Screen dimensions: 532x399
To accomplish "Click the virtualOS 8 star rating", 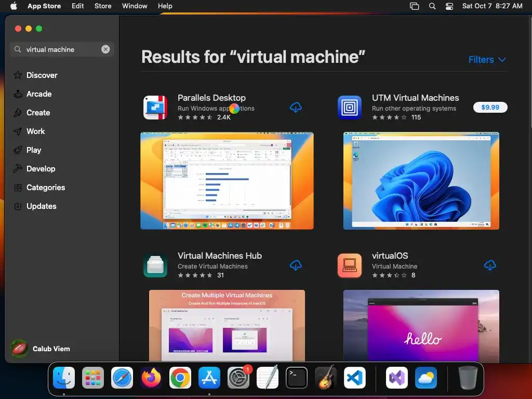I will tap(394, 275).
